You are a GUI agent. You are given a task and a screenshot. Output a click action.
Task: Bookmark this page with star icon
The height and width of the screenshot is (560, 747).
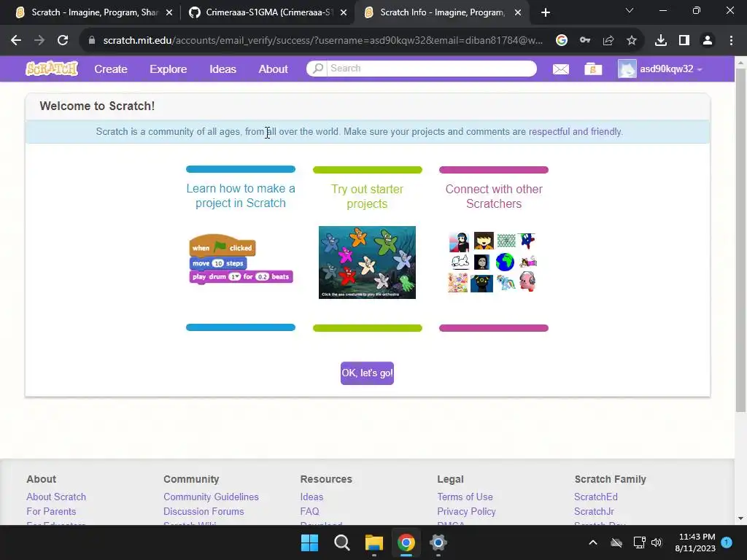click(x=632, y=41)
